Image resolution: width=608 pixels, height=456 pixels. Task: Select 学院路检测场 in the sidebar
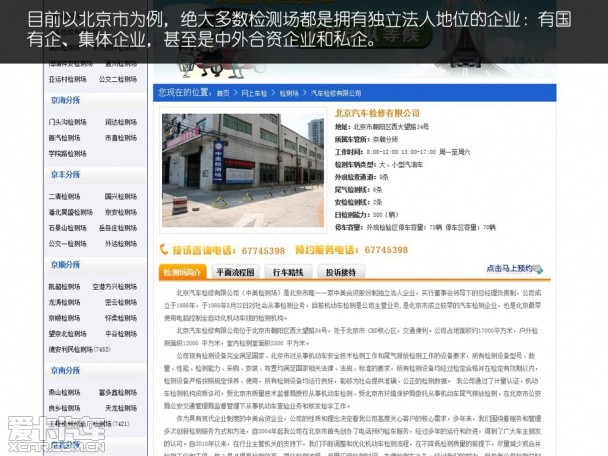click(x=67, y=154)
